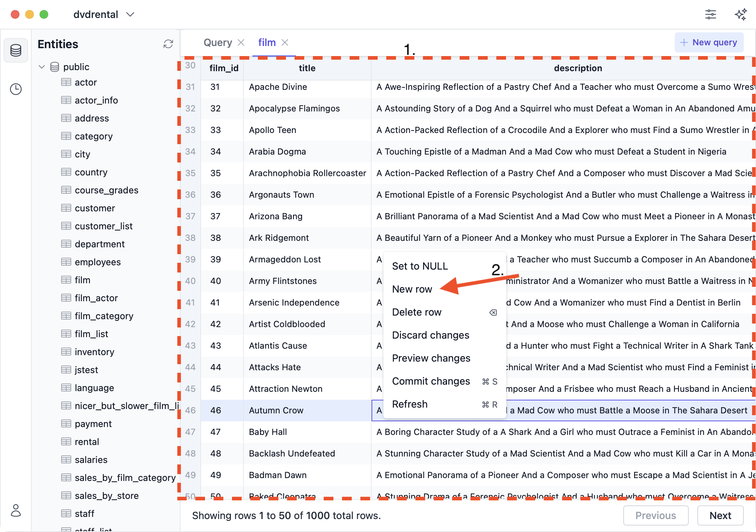Choose Set to NULL from context menu

tap(445, 266)
